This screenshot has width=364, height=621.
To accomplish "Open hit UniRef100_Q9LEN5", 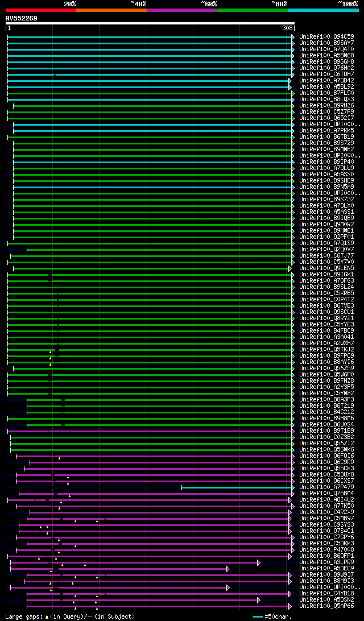I will pyautogui.click(x=327, y=268).
